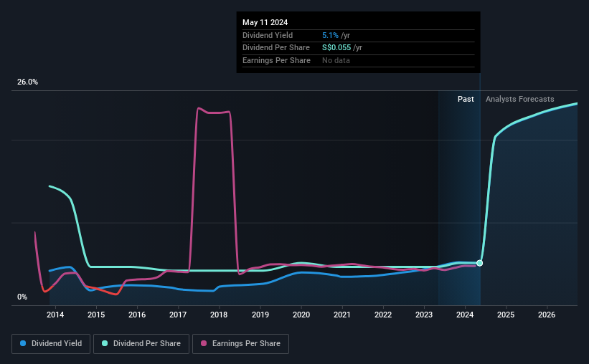Screen dimensions: 589x364
Task: Click the data point marker at May 2024
Action: click(480, 263)
